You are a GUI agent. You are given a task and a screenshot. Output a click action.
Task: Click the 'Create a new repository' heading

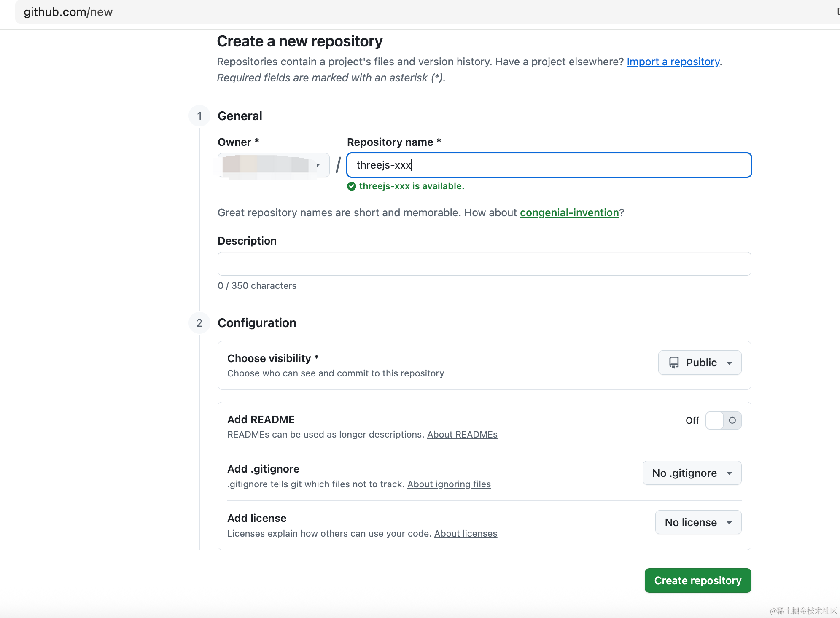click(x=300, y=41)
